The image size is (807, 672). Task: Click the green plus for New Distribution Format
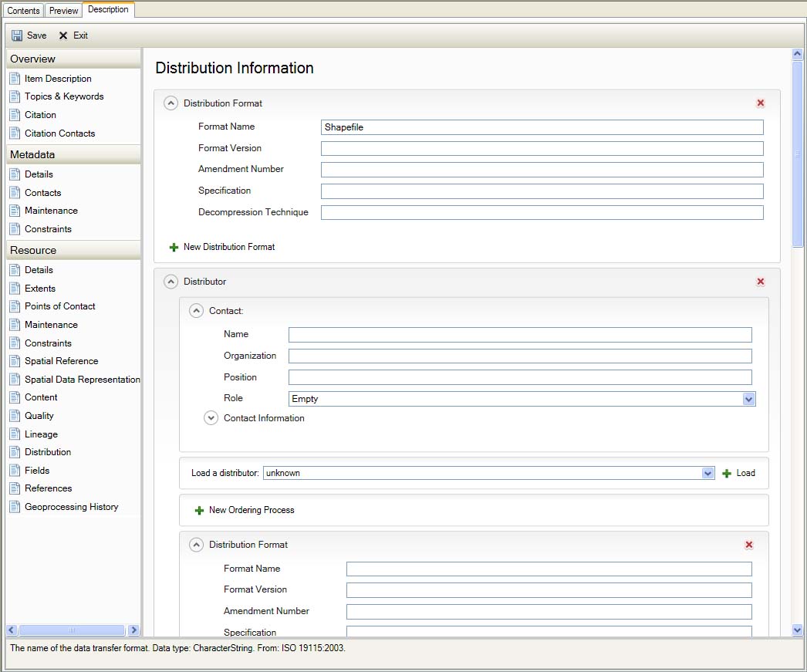tap(174, 248)
